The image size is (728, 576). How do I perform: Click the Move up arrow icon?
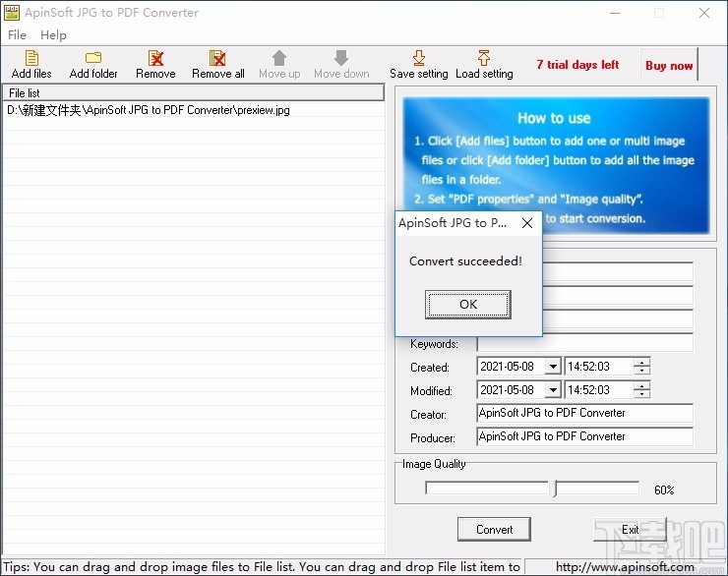click(279, 58)
